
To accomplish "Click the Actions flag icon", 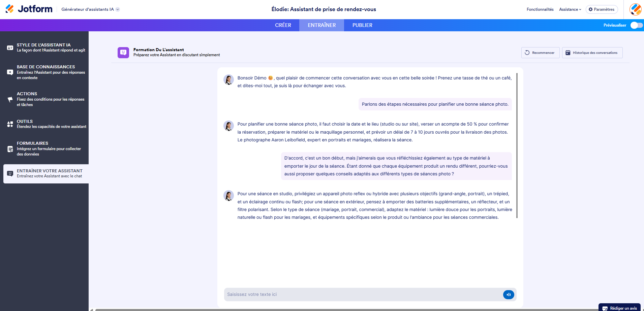I will [10, 99].
